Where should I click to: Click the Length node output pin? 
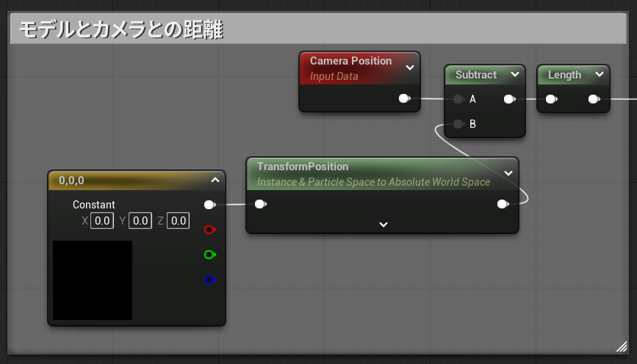(593, 99)
